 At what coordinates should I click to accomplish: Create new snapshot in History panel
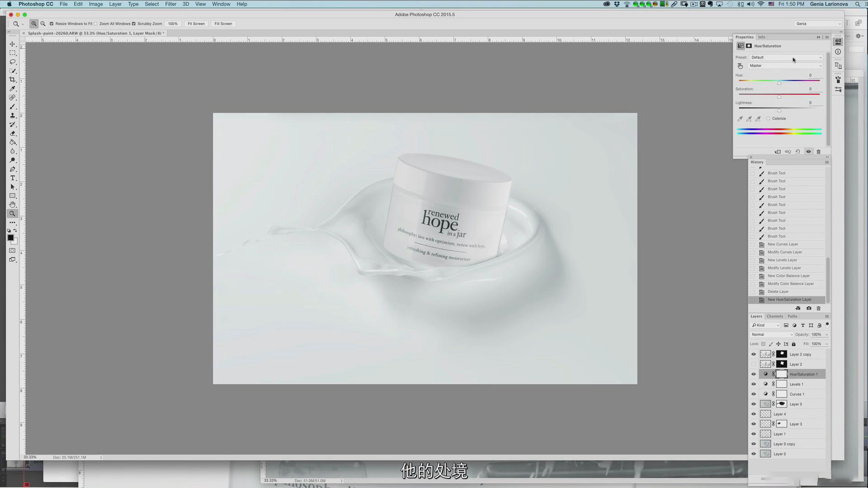(x=809, y=308)
